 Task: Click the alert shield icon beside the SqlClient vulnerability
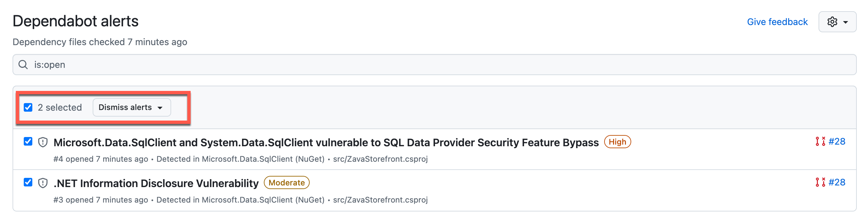tap(43, 143)
